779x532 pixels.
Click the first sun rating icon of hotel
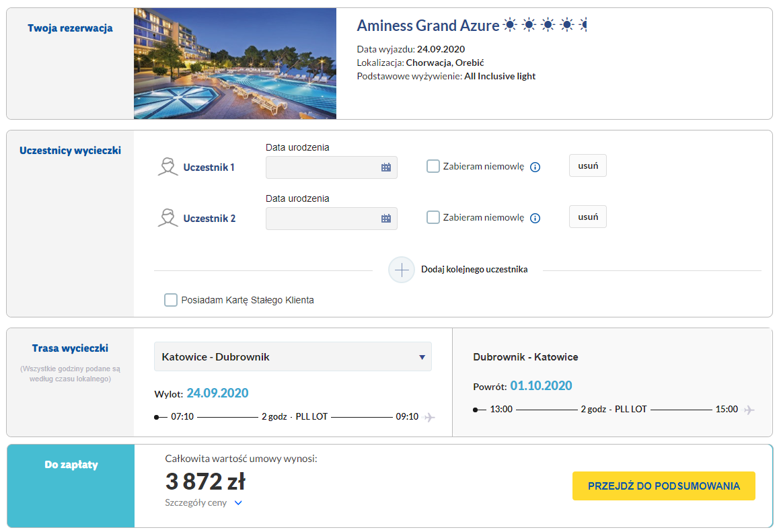pyautogui.click(x=510, y=24)
